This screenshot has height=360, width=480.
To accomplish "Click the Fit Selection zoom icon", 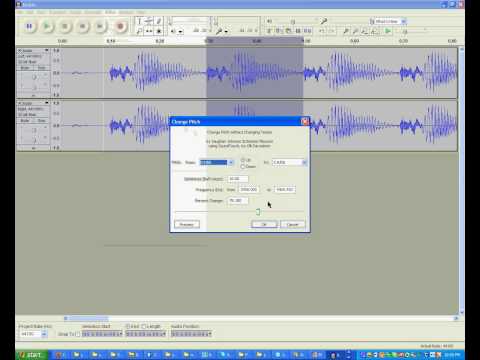I will [x=365, y=31].
